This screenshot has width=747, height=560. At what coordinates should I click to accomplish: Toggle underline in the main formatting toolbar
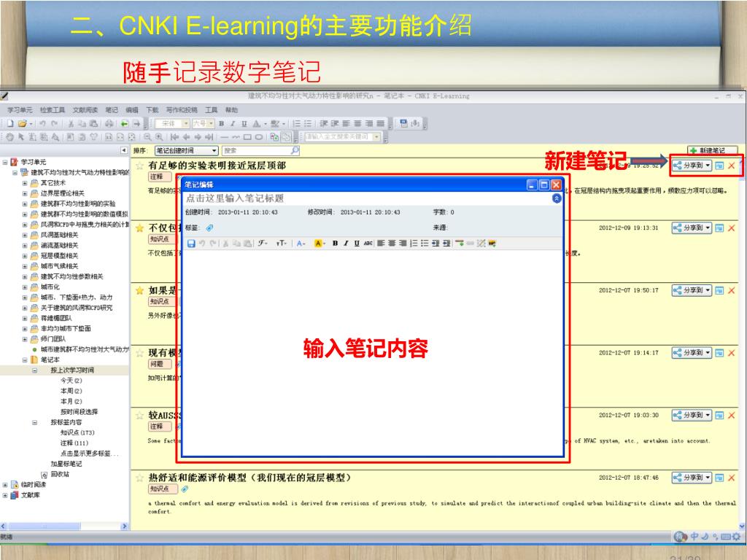coord(244,123)
